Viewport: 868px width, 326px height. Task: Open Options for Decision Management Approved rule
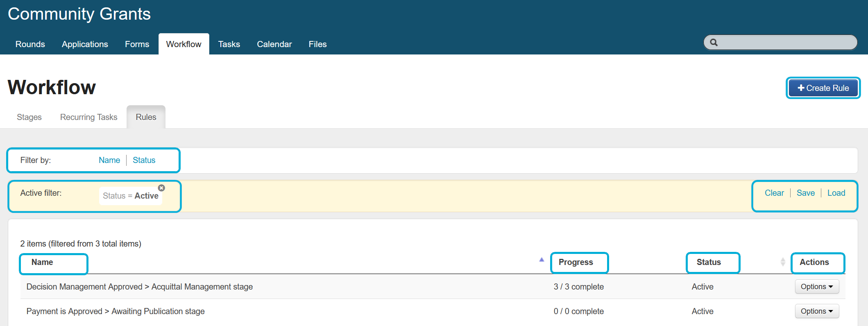[816, 287]
